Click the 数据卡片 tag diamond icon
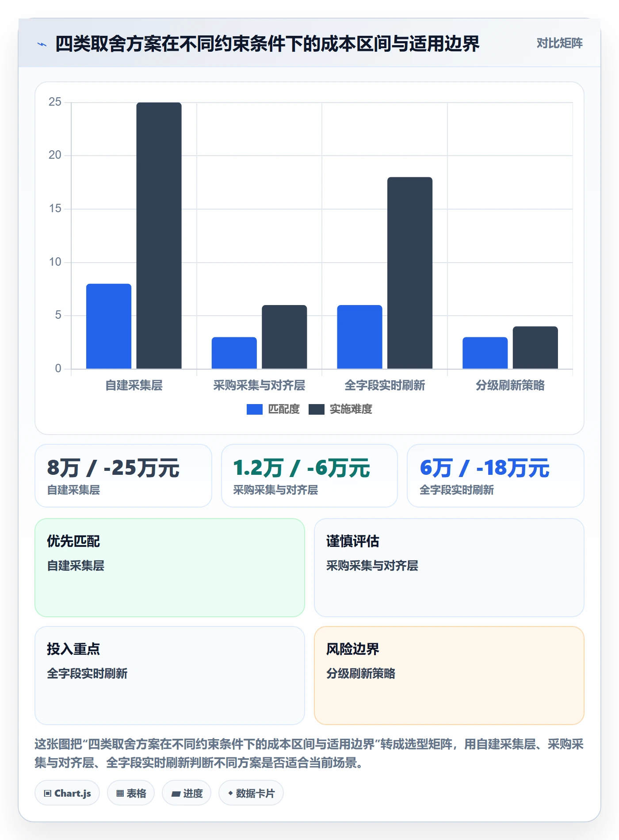 pyautogui.click(x=230, y=794)
